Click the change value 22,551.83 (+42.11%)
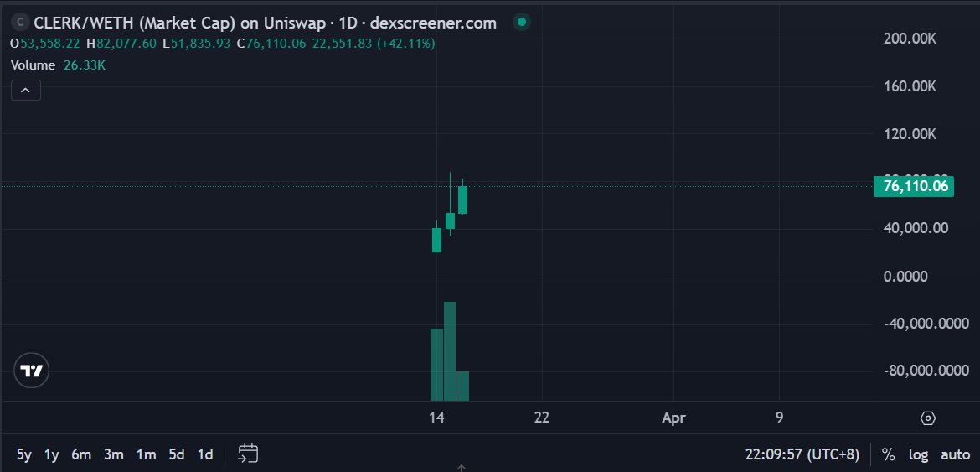Image resolution: width=980 pixels, height=472 pixels. 373,44
